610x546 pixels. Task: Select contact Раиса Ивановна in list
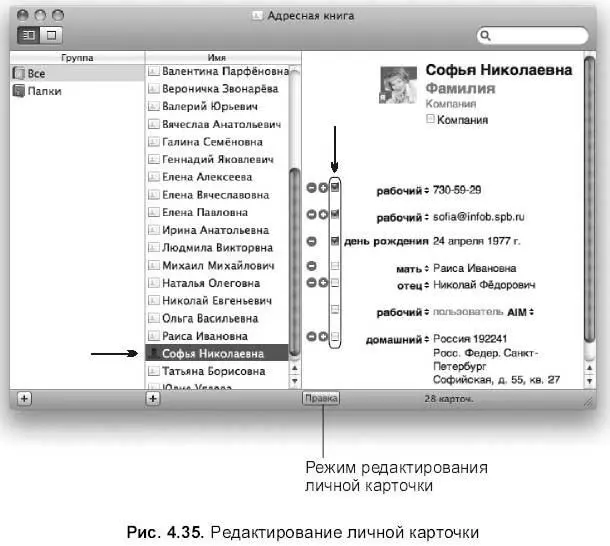(217, 336)
